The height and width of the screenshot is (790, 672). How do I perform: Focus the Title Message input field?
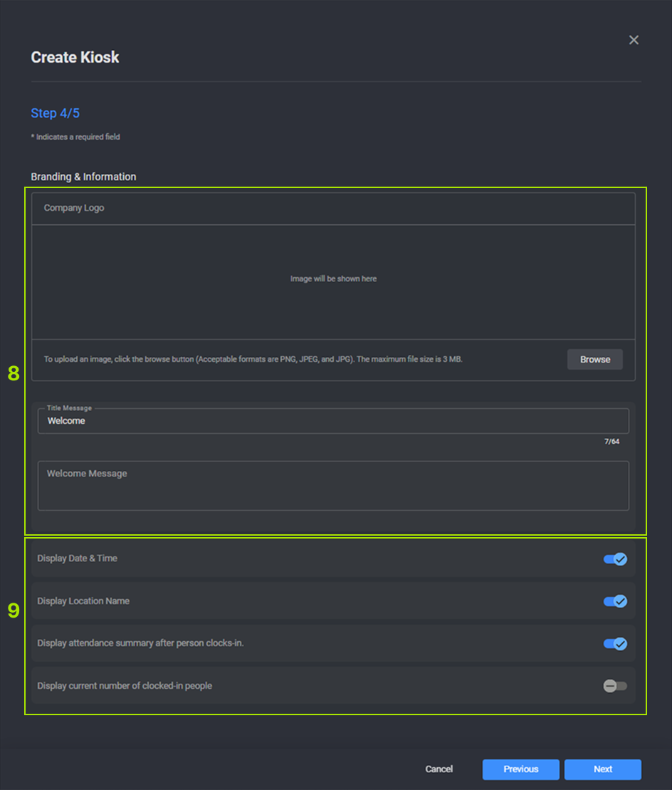coord(333,421)
